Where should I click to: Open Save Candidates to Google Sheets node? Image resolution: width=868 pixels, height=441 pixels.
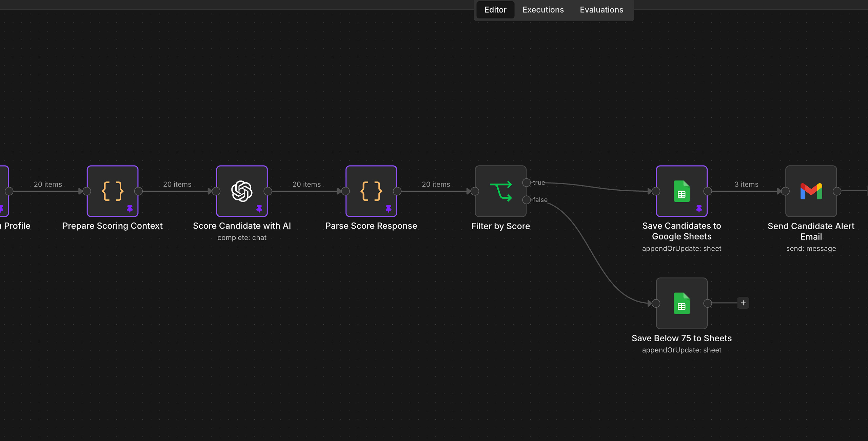[x=682, y=191]
